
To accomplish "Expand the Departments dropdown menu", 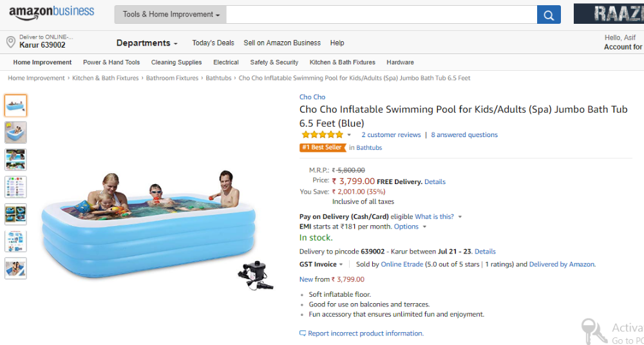I will click(x=147, y=43).
